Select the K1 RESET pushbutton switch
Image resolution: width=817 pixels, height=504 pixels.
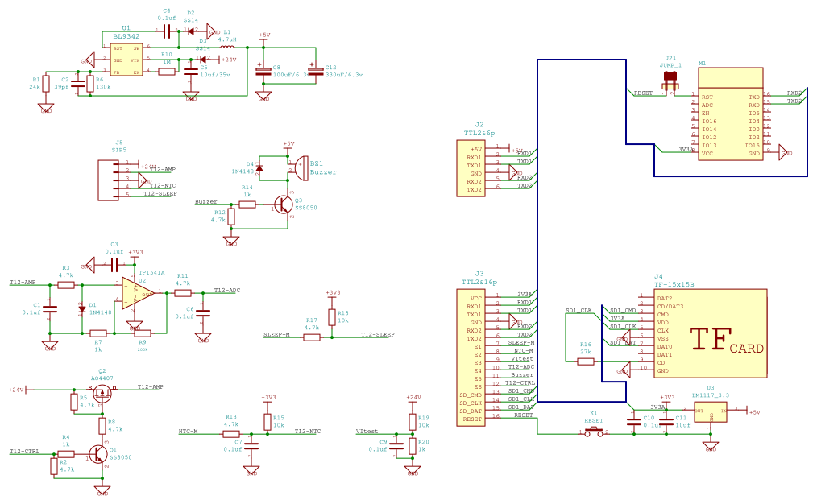tap(595, 432)
